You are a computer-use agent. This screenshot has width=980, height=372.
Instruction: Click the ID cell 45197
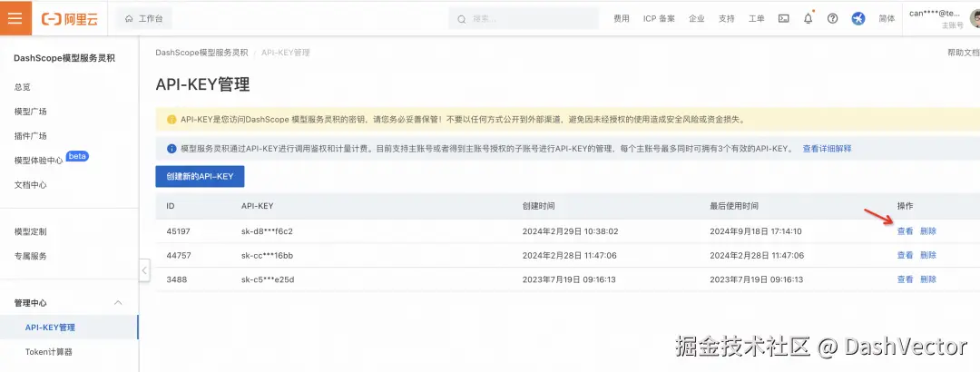click(178, 231)
